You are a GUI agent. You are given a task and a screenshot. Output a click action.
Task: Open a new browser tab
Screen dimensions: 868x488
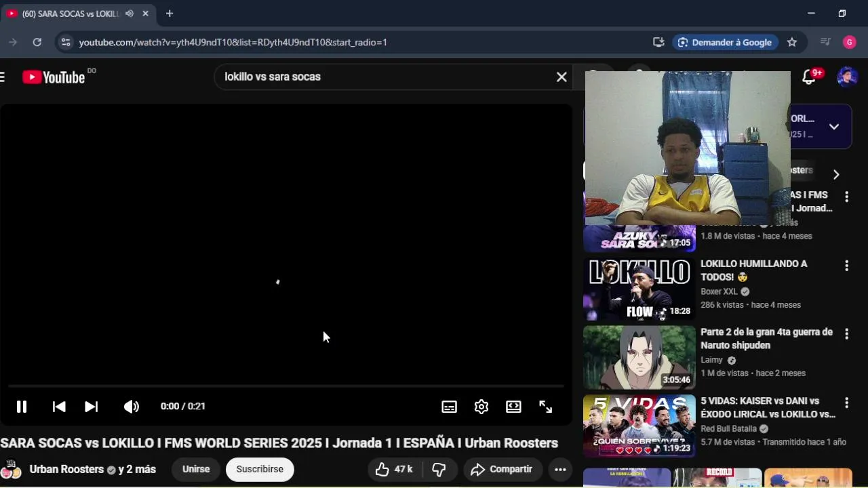coord(170,14)
